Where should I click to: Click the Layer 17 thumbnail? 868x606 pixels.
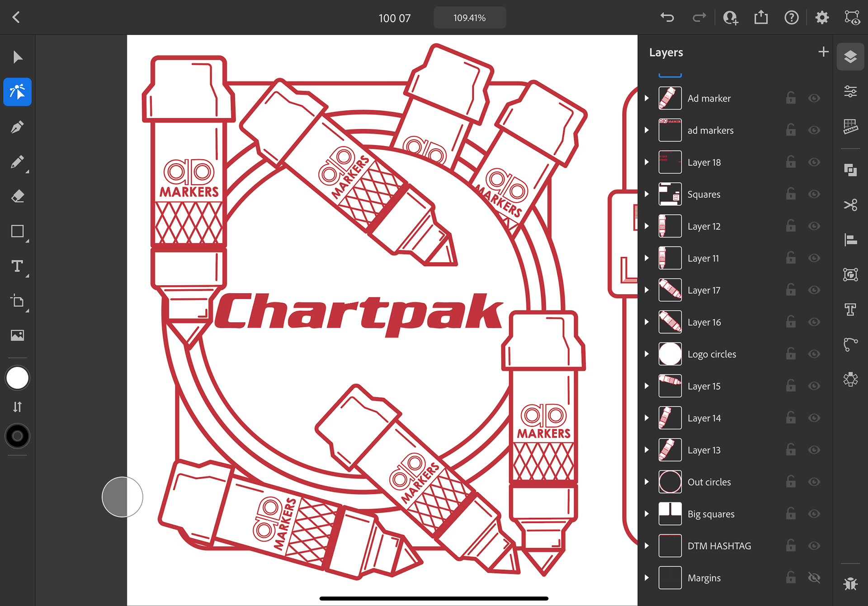670,290
